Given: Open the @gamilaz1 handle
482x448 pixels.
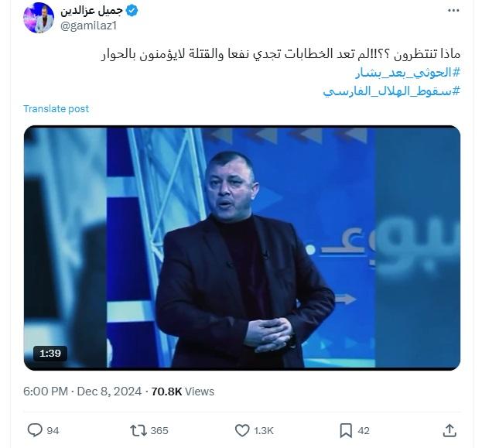Looking at the screenshot, I should (88, 26).
